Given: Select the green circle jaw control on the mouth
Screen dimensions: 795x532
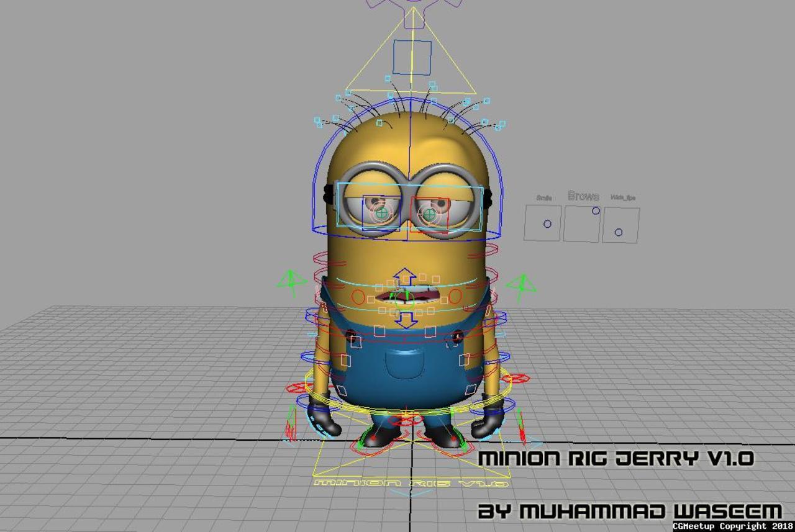Looking at the screenshot, I should tap(404, 300).
